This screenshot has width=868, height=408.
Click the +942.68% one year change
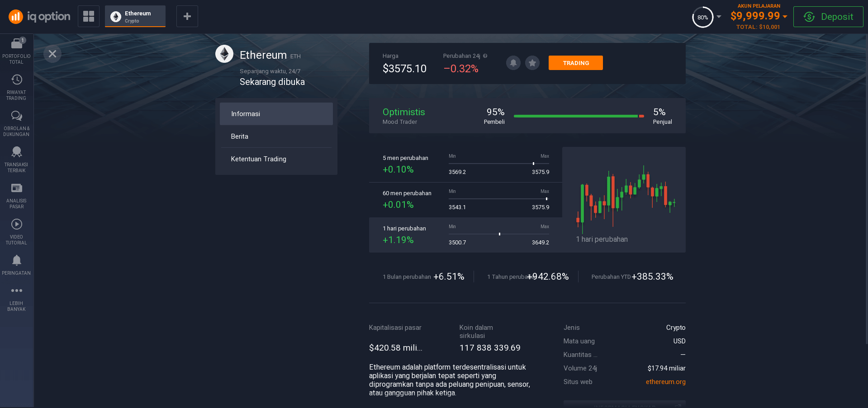click(x=549, y=277)
